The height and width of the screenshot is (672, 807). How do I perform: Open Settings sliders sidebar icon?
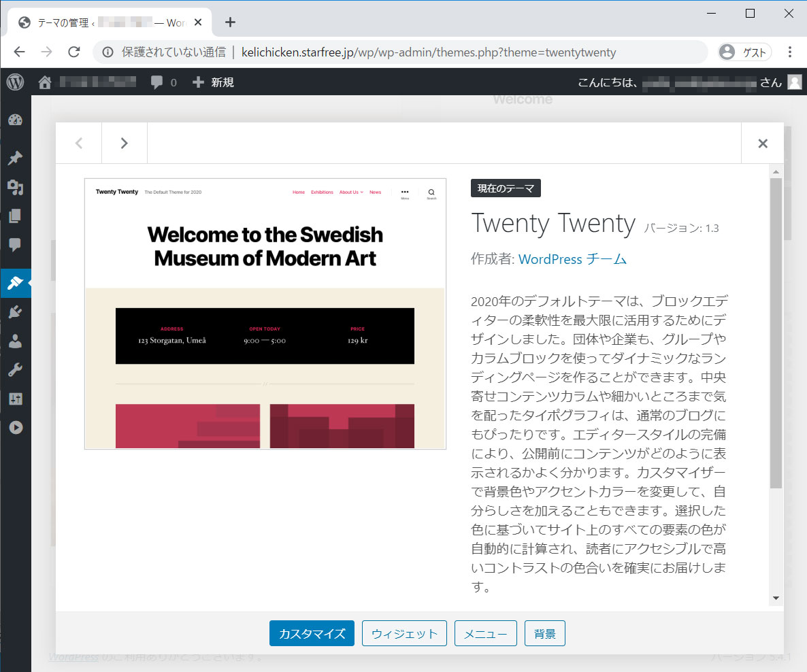16,399
